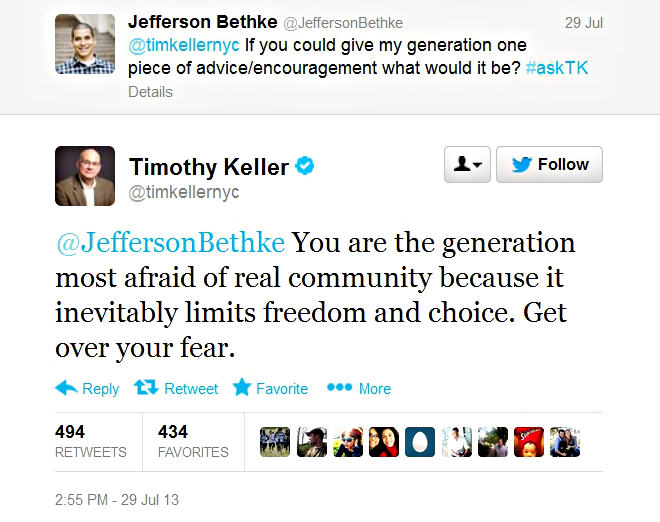Click the Favorite star icon
This screenshot has width=660, height=522.
coord(242,388)
